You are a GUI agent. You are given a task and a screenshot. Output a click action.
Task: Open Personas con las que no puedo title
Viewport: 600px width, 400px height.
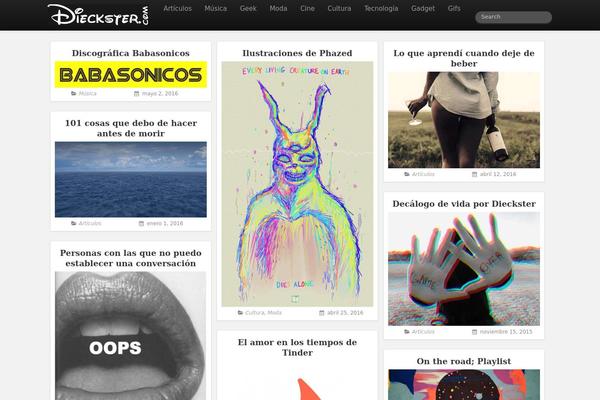click(130, 258)
